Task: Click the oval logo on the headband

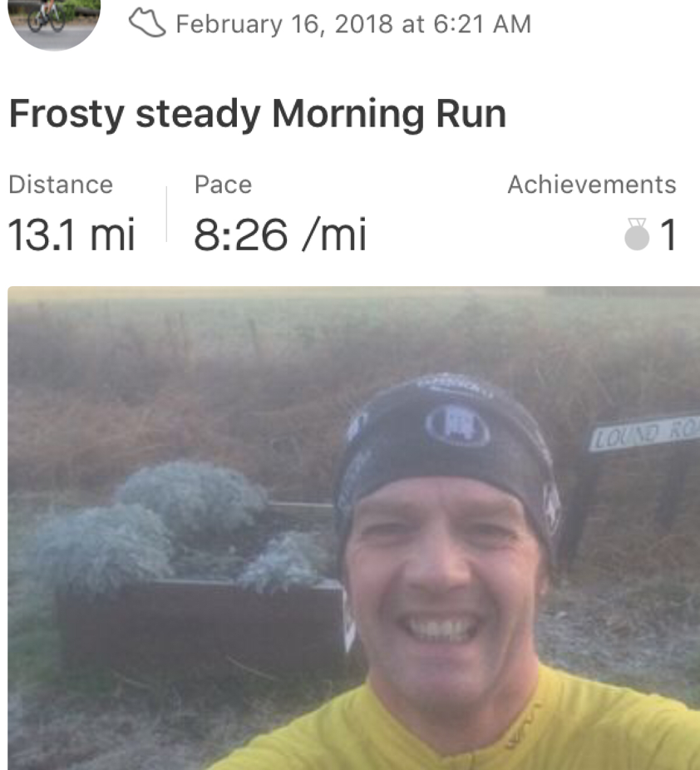Action: [458, 424]
